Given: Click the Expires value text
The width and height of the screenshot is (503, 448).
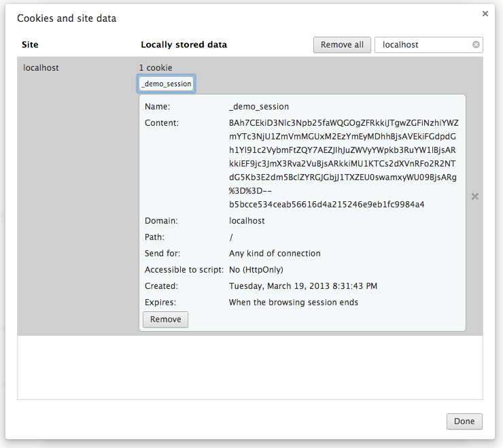Looking at the screenshot, I should 293,303.
